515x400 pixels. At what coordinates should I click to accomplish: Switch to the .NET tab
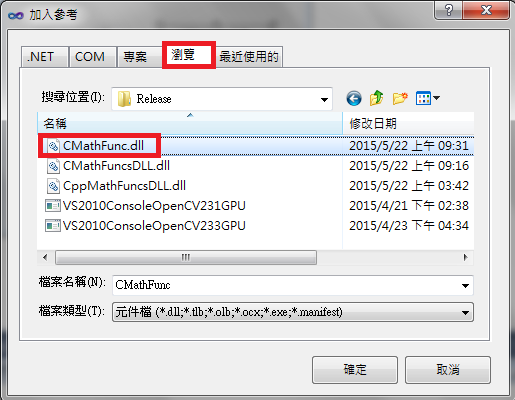click(45, 57)
